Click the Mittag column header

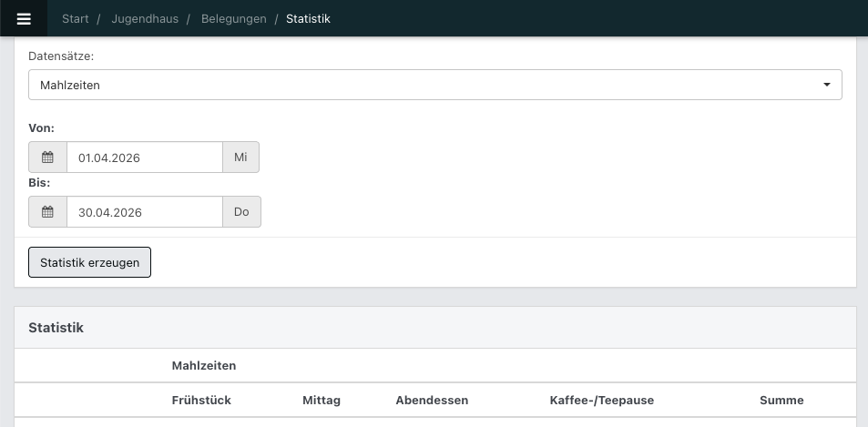pos(322,400)
